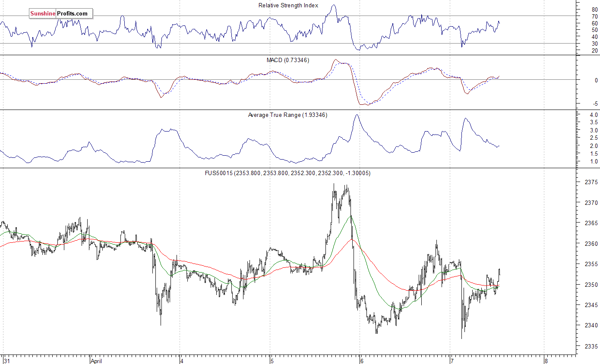Viewport: 600px width, 364px height.
Task: Click the ATR axis value 4.0
Action: coord(593,115)
